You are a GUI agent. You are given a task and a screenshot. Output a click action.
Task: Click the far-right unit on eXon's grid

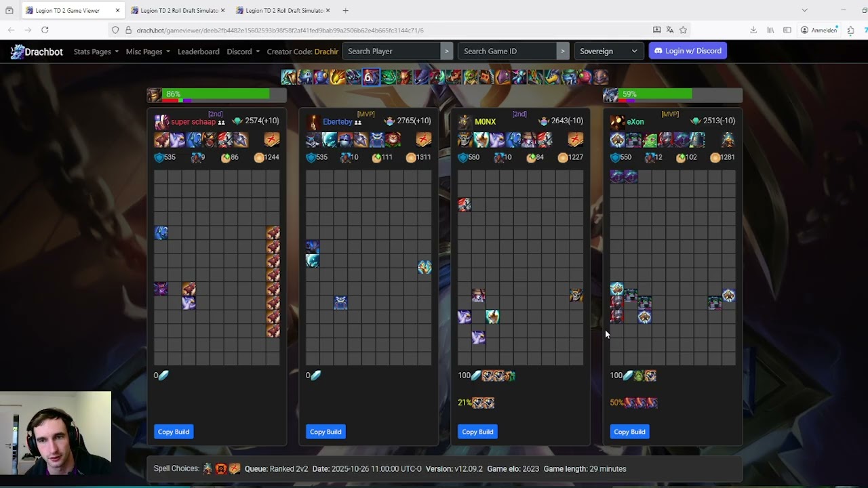728,295
